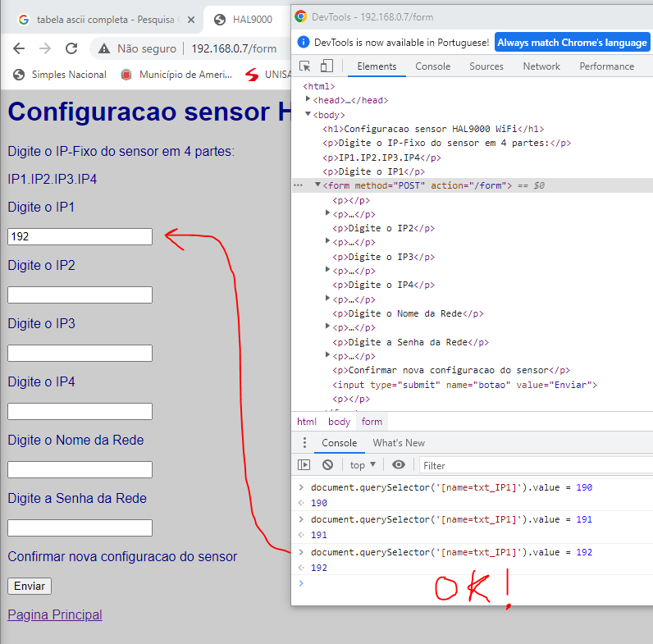Open the Console panel tab in DevTools
Viewport: 653px width, 644px height.
(x=432, y=66)
